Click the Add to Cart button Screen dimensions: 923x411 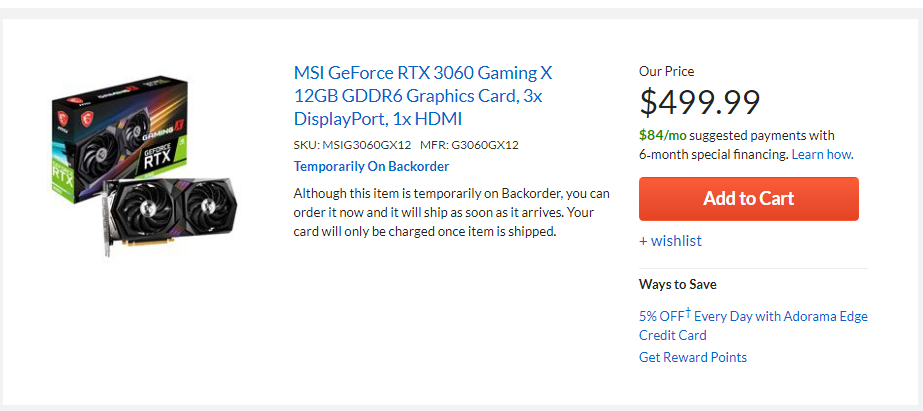(x=748, y=198)
